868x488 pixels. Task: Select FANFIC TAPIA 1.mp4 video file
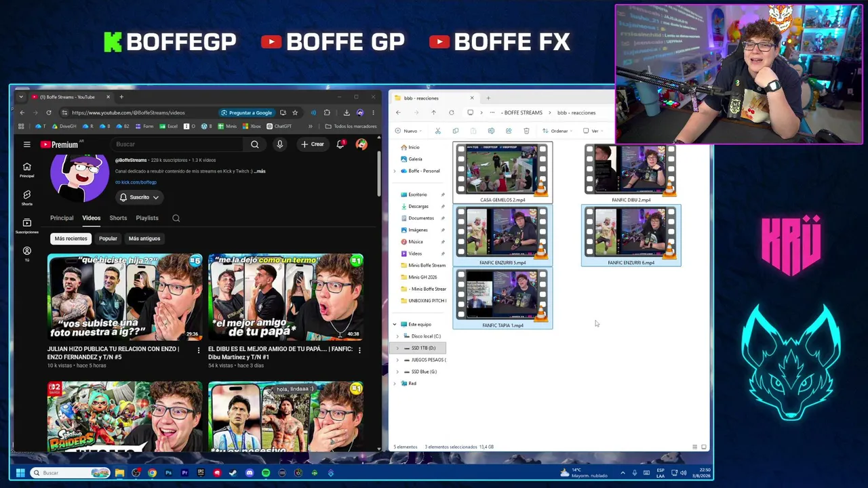click(502, 298)
